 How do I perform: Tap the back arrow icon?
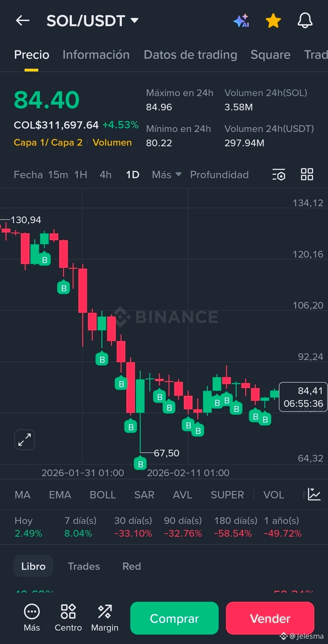pos(23,21)
